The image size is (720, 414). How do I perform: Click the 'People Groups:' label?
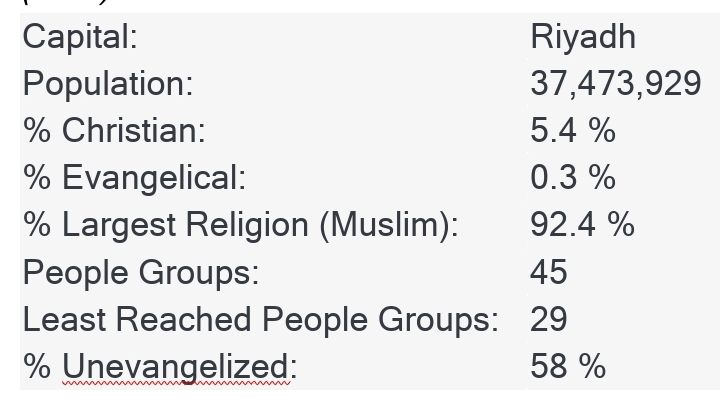click(x=140, y=272)
